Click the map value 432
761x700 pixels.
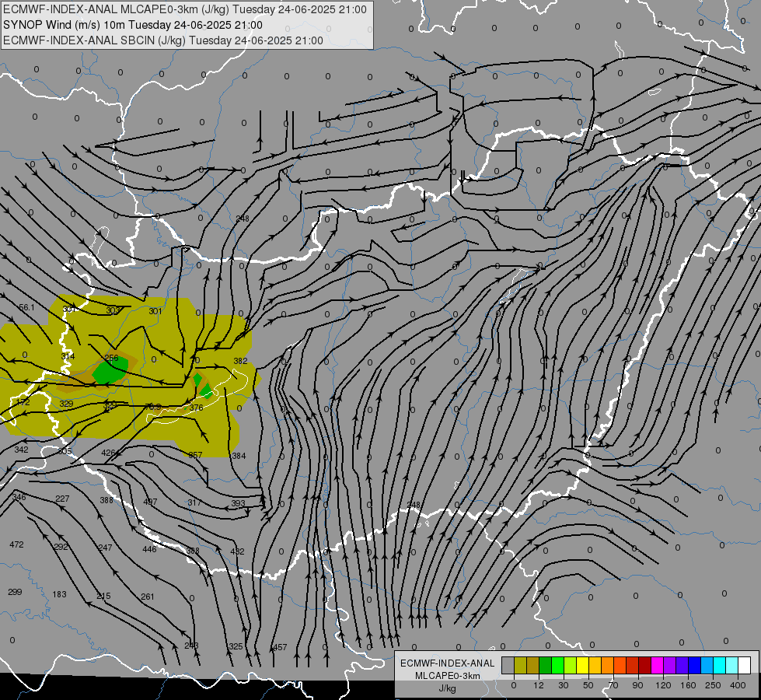pos(237,551)
